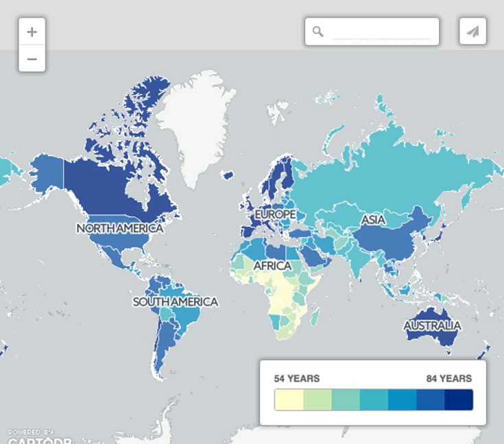
Task: Click the paper plane share button
Action: 472,32
